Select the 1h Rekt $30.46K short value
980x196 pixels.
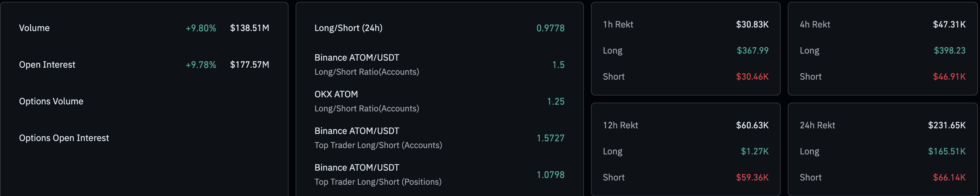pos(752,77)
